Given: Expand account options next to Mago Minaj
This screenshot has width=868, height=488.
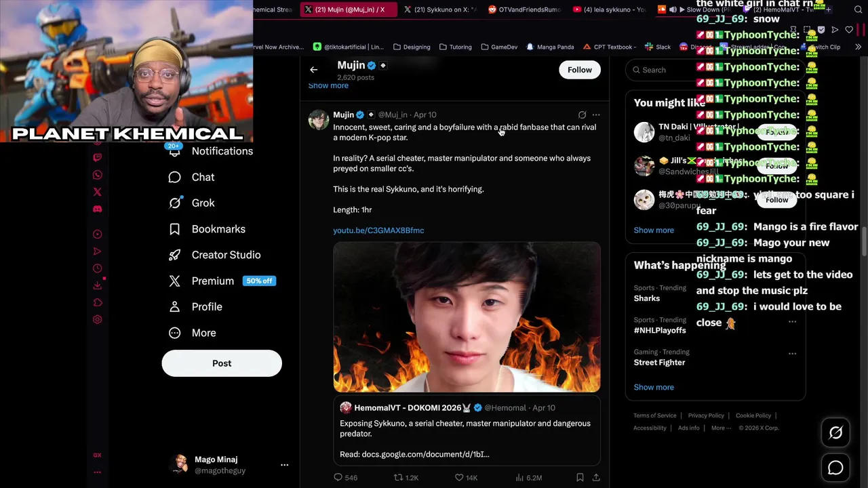Looking at the screenshot, I should pyautogui.click(x=285, y=465).
